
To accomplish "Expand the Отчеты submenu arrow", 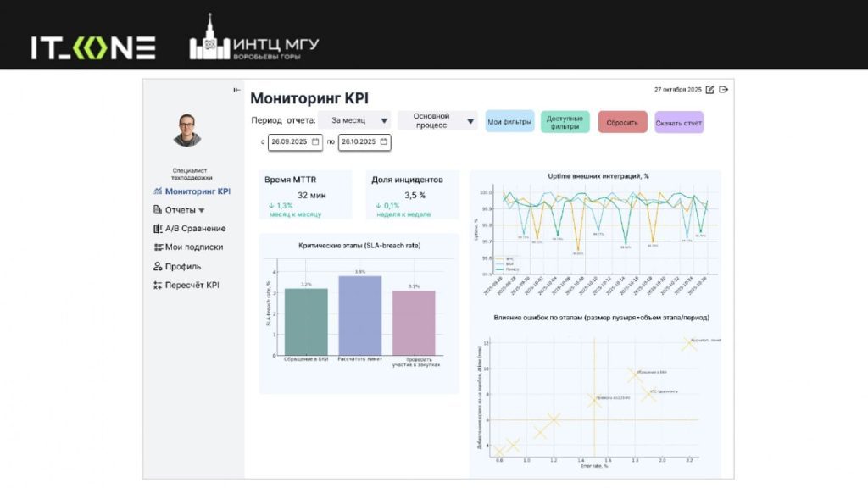I will (202, 210).
